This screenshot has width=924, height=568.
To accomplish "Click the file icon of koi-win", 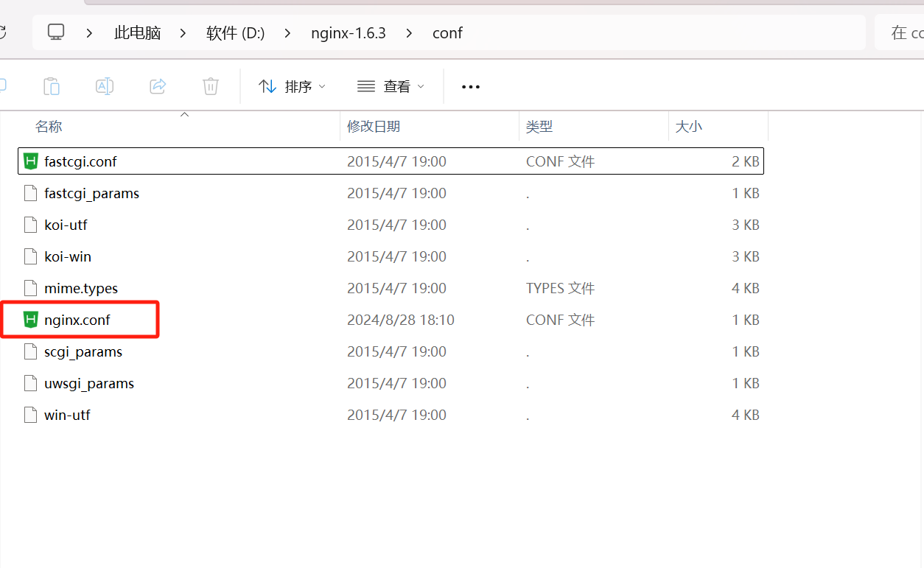I will coord(30,256).
